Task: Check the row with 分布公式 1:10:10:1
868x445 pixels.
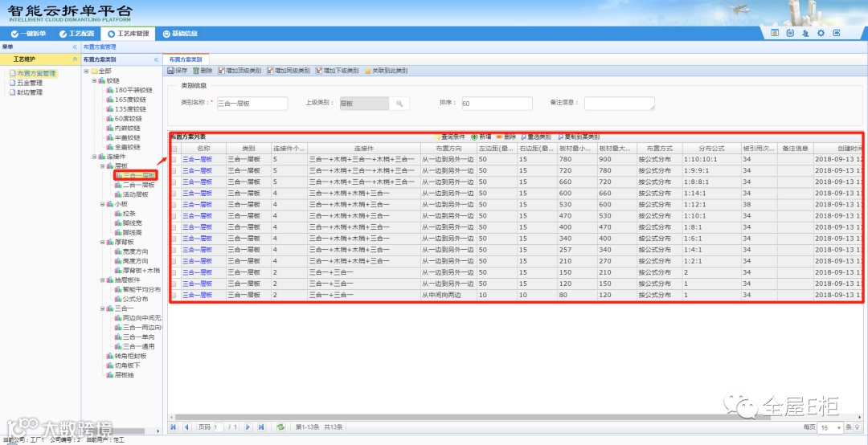Action: (x=174, y=159)
